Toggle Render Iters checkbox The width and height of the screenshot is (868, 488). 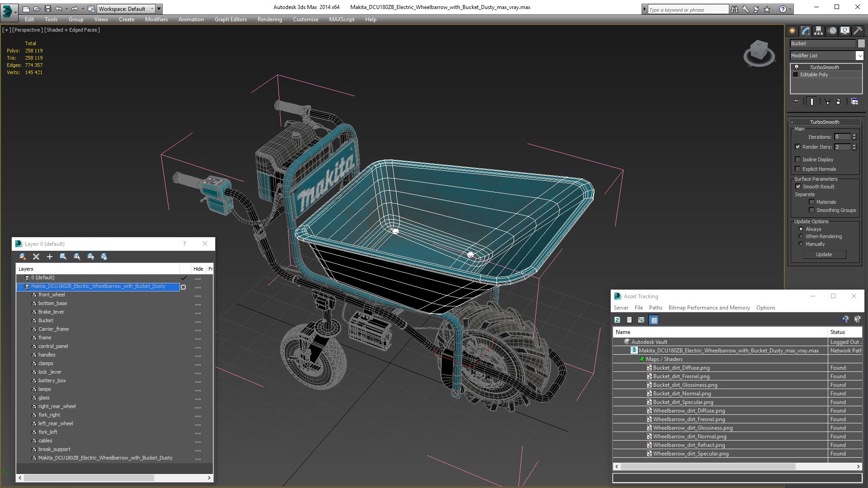[797, 147]
